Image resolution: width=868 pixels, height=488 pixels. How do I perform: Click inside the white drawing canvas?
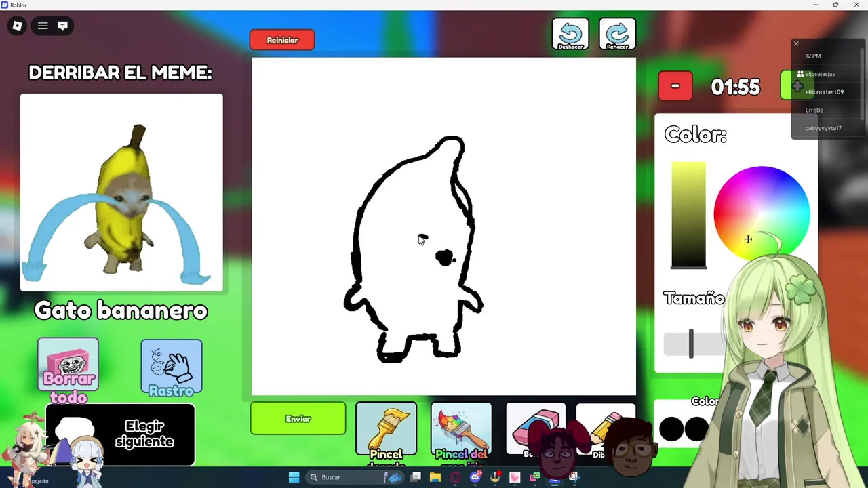tap(443, 226)
